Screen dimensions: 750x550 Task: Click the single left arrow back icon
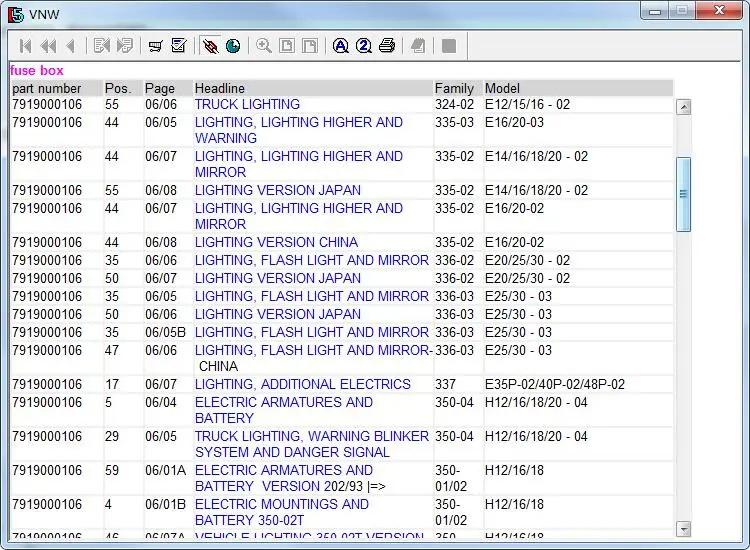click(71, 46)
